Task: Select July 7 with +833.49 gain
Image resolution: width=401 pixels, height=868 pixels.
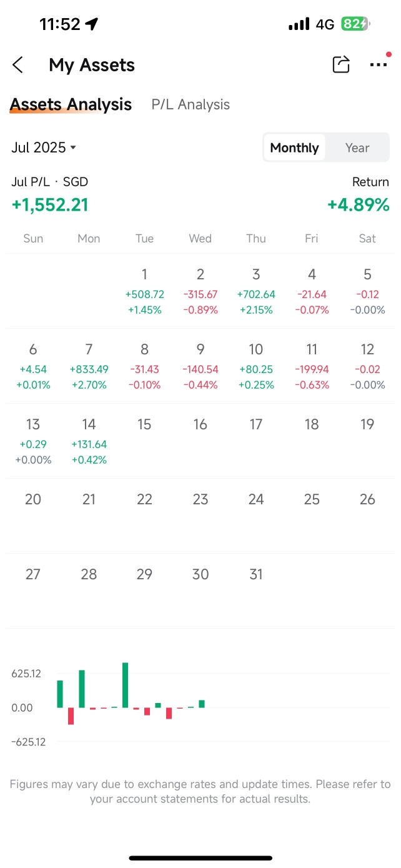Action: 89,366
